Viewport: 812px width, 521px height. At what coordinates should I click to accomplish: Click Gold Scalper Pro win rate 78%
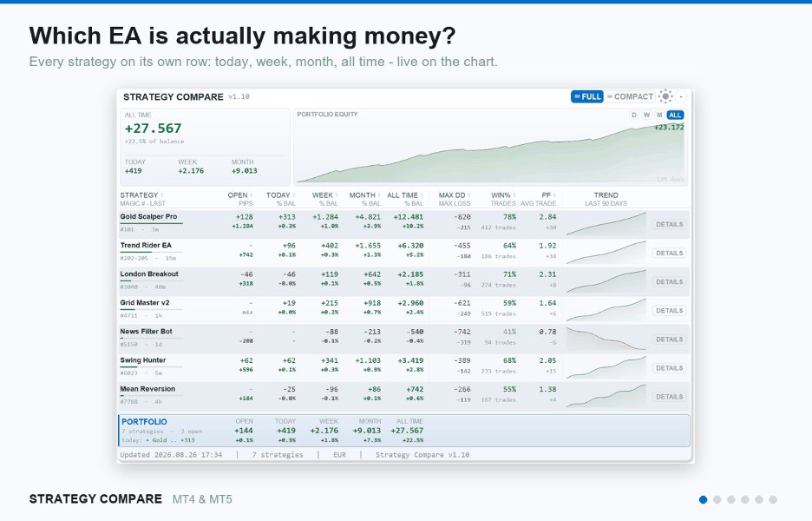(x=509, y=217)
